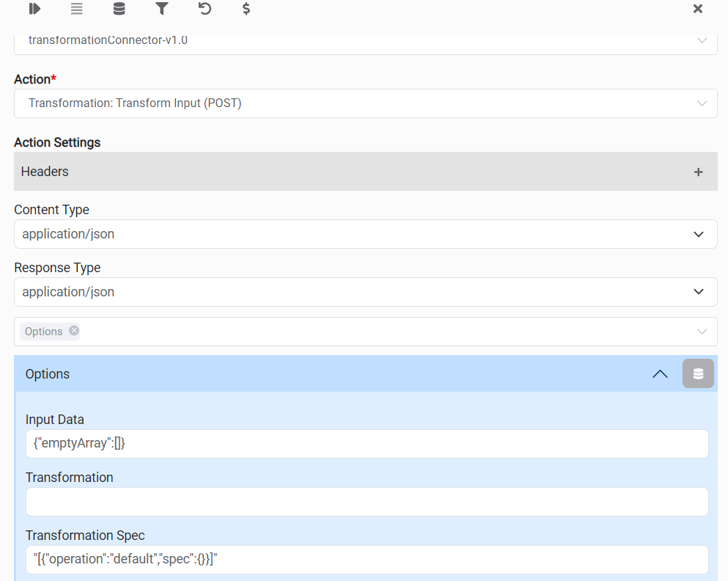Click the filter funnel icon
728x581 pixels.
tap(162, 9)
